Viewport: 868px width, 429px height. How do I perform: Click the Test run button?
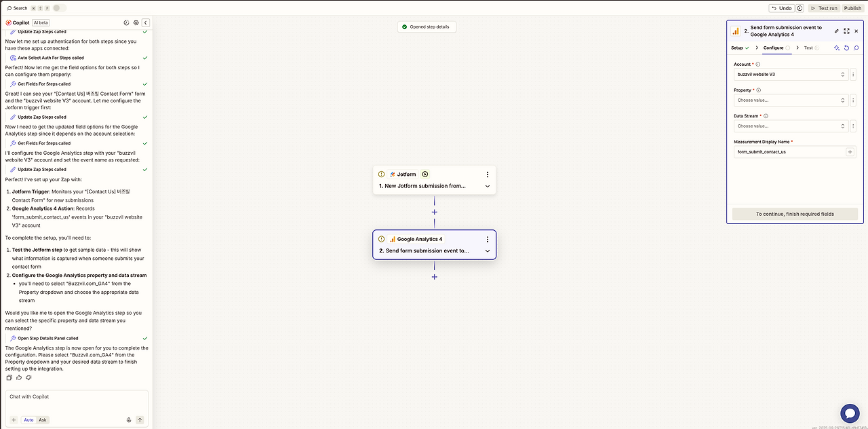824,8
